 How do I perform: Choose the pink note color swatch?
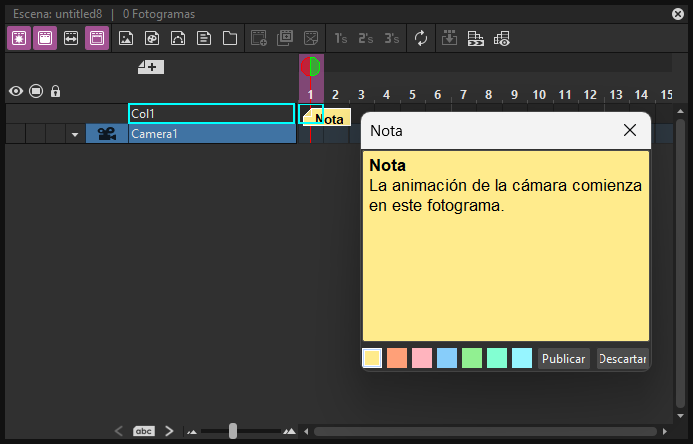[x=422, y=358]
